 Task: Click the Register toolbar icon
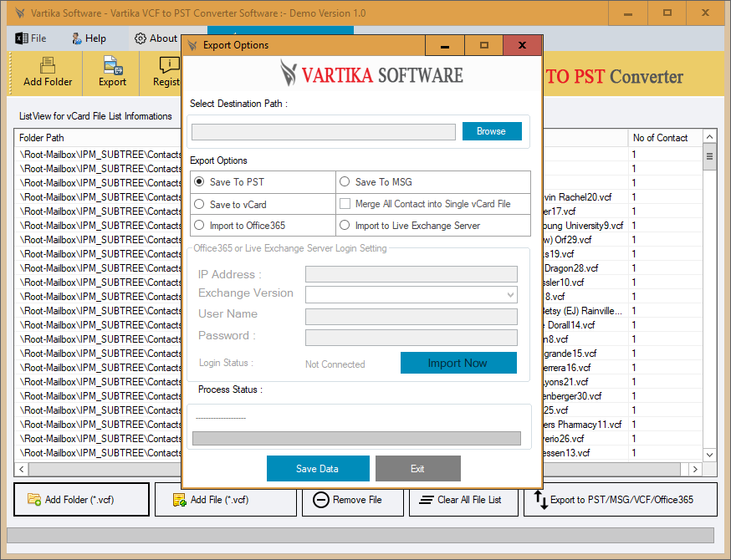click(169, 65)
